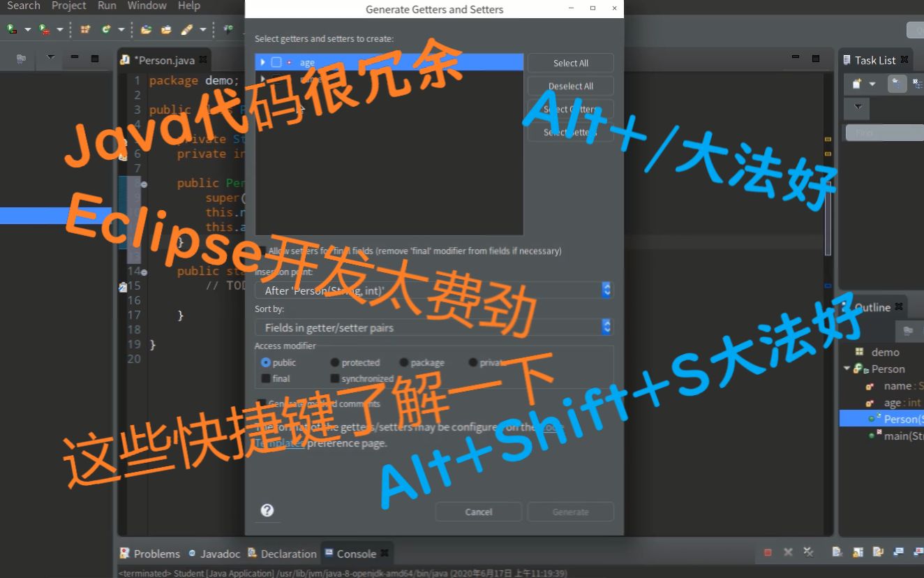This screenshot has width=924, height=578.
Task: Open the Search menu
Action: (24, 6)
